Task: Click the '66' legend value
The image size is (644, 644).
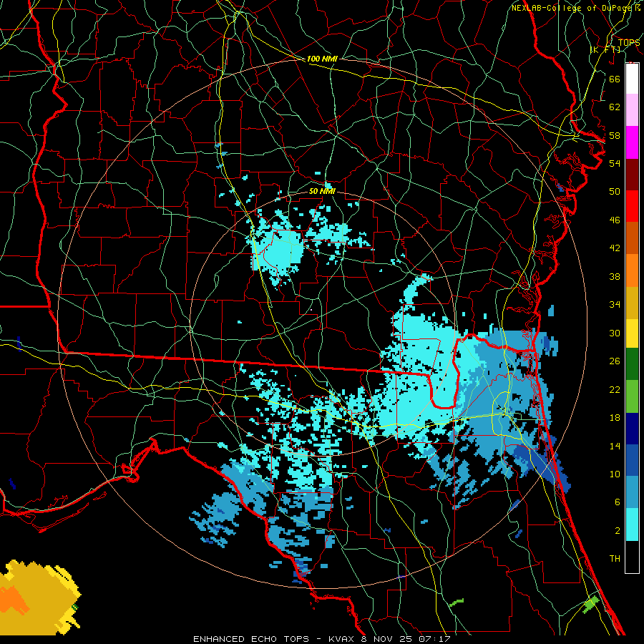Action: coord(615,79)
